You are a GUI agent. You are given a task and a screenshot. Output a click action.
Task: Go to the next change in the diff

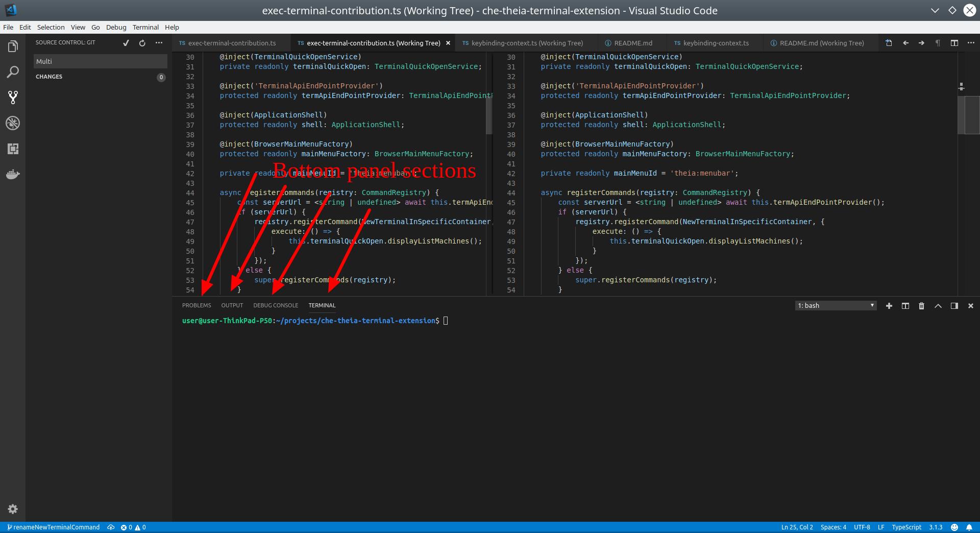point(921,43)
